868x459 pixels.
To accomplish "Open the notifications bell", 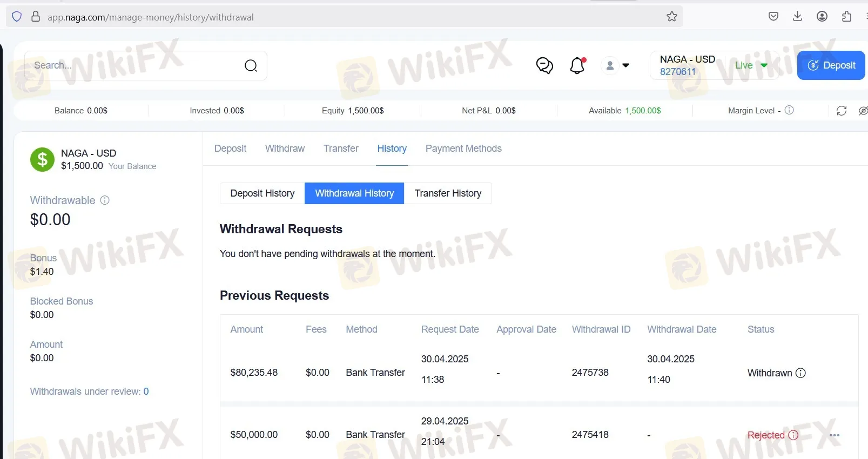I will pyautogui.click(x=577, y=65).
